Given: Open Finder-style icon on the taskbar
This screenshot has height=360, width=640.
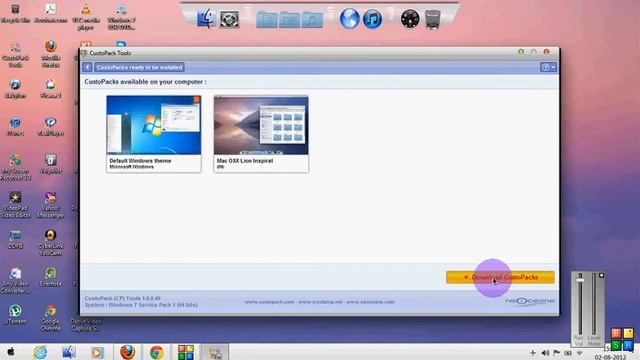Looking at the screenshot, I should [69, 352].
